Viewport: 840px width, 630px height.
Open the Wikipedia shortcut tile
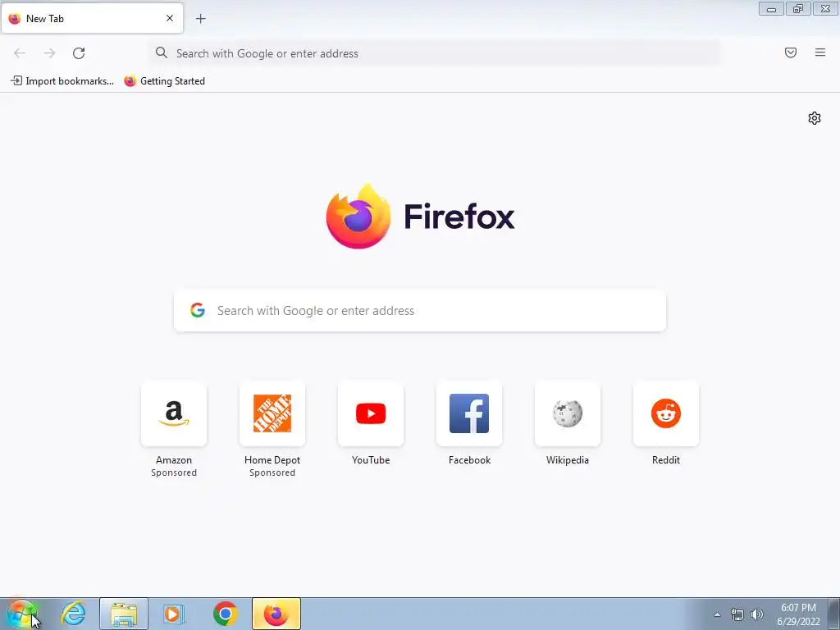(568, 413)
